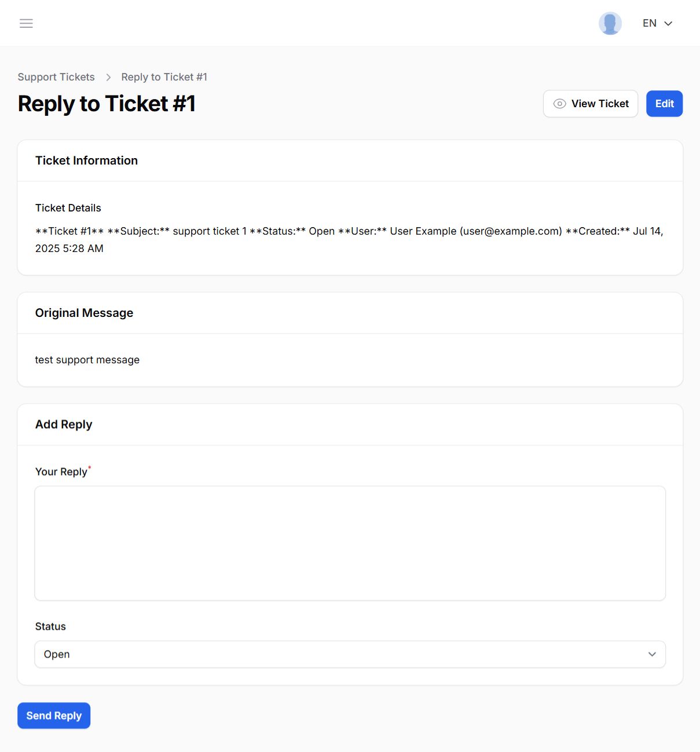Click the Your Reply field label

coord(61,472)
